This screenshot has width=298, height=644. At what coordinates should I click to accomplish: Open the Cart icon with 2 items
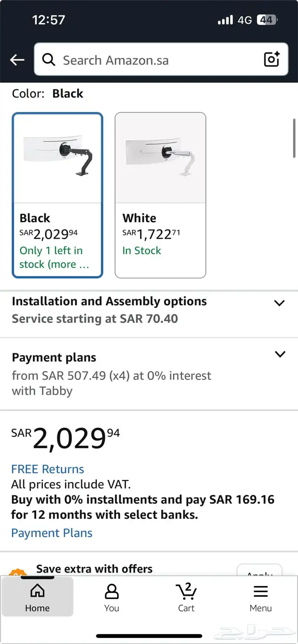(186, 592)
